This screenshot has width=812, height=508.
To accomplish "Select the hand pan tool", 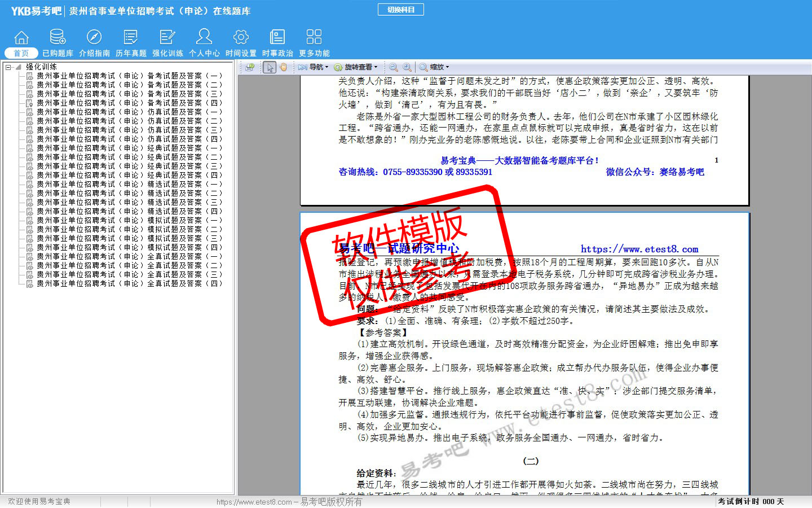I will [283, 67].
